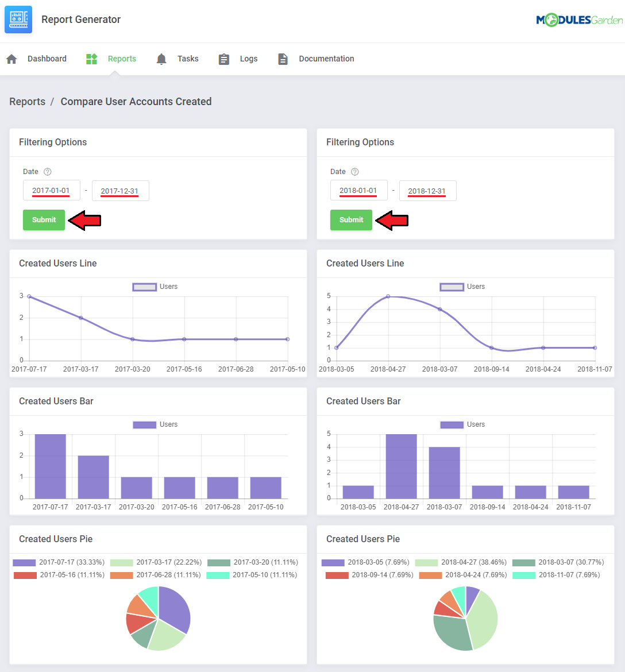Screen dimensions: 625x672
Task: Click the Compare User Accounts Created title
Action: 136,102
